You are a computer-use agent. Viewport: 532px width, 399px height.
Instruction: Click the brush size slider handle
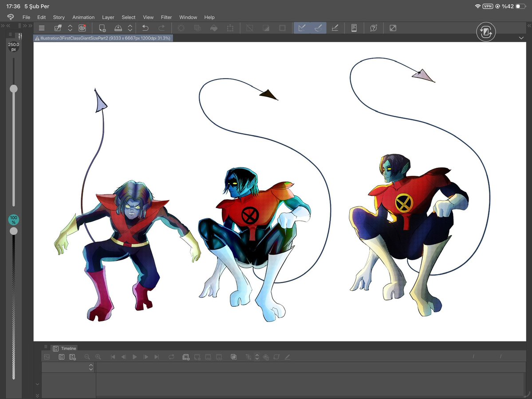(x=14, y=89)
